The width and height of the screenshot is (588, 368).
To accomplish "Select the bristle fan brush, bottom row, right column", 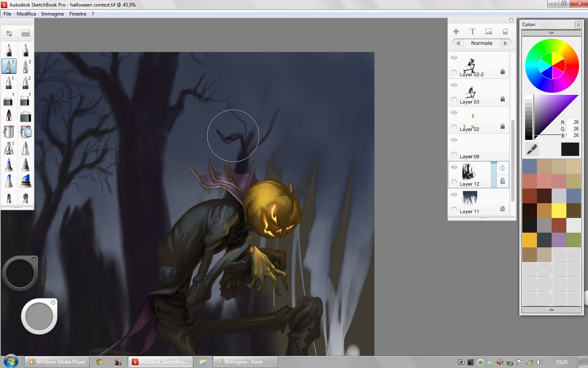I will click(x=25, y=198).
